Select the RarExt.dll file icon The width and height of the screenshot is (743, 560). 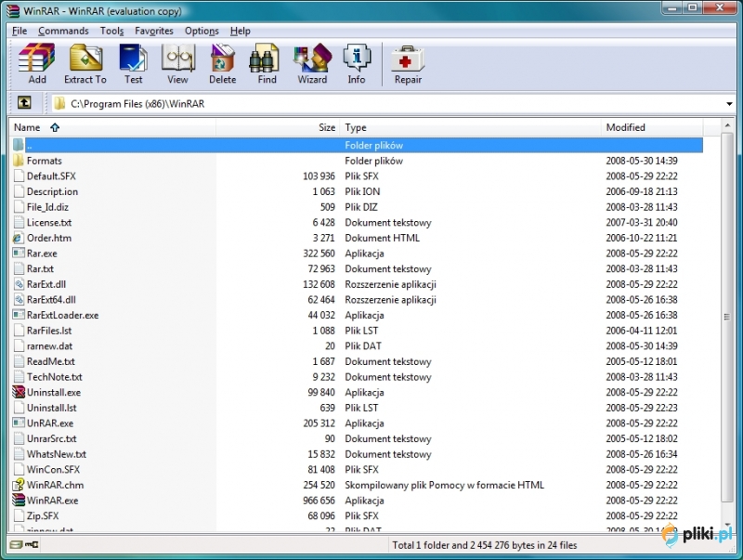(19, 284)
